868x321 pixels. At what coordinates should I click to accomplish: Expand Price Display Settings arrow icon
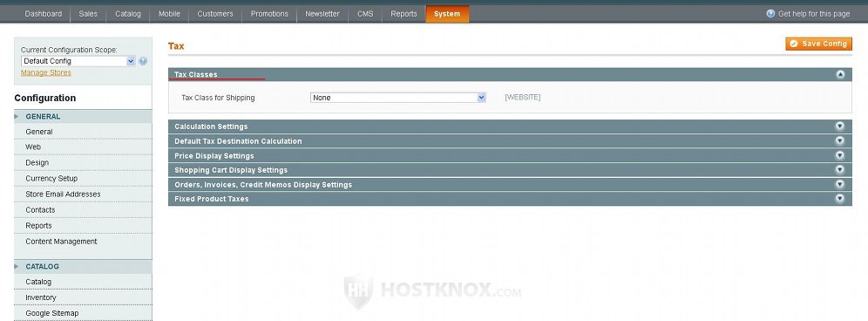[x=840, y=155]
